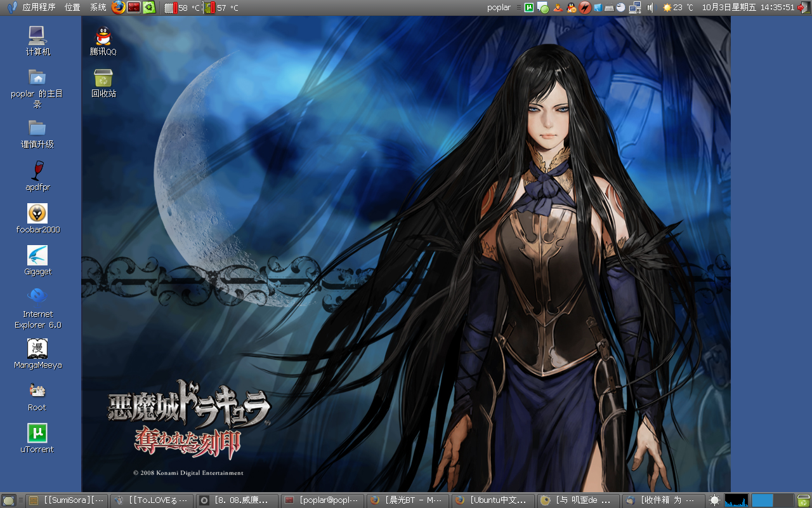
Task: Launch Internet Explorer 6.0 desktop shortcut
Action: 37,308
